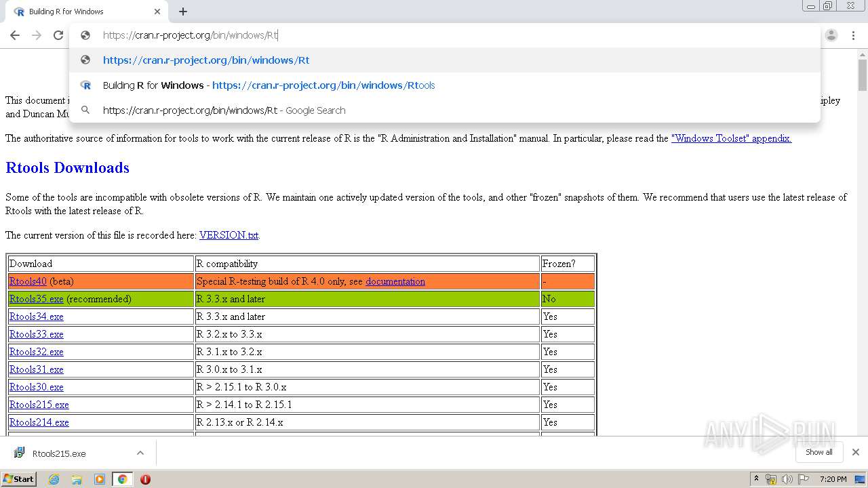Click the page vertical scrollbar thumb
This screenshot has width=868, height=488.
tap(862, 75)
